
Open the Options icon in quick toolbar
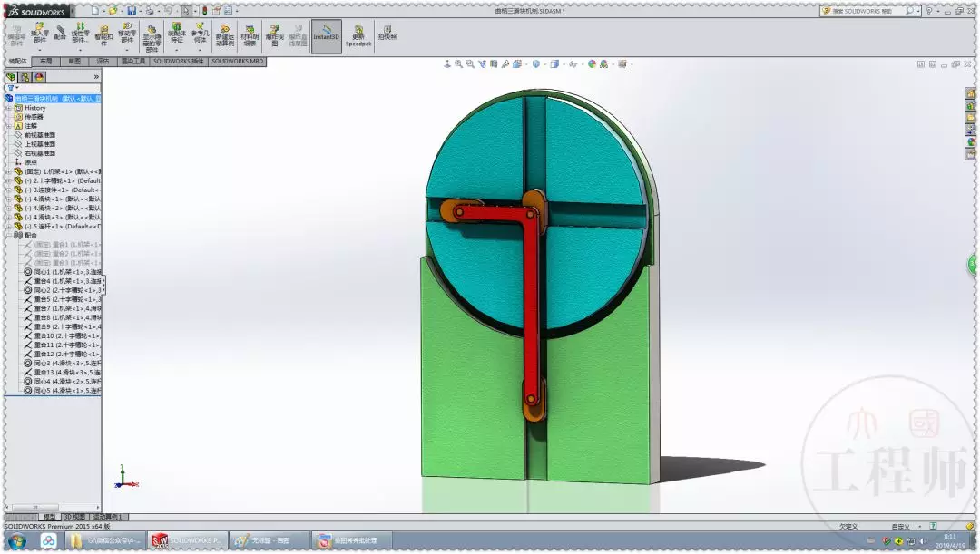click(x=228, y=11)
